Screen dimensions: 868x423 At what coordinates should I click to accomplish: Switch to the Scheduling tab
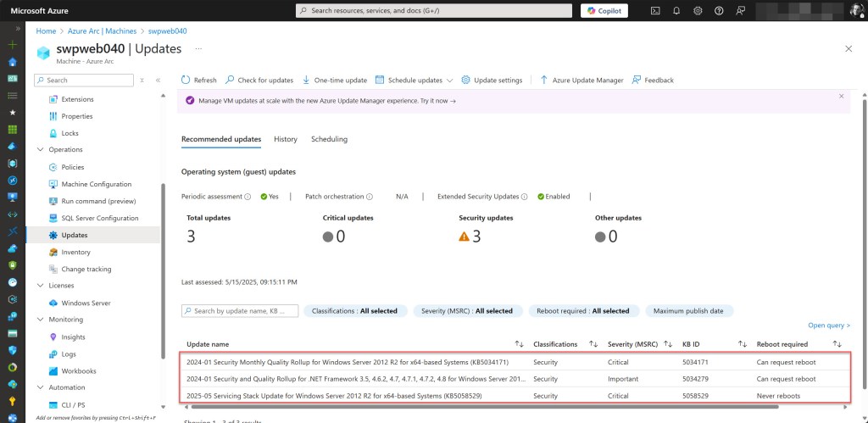click(329, 139)
